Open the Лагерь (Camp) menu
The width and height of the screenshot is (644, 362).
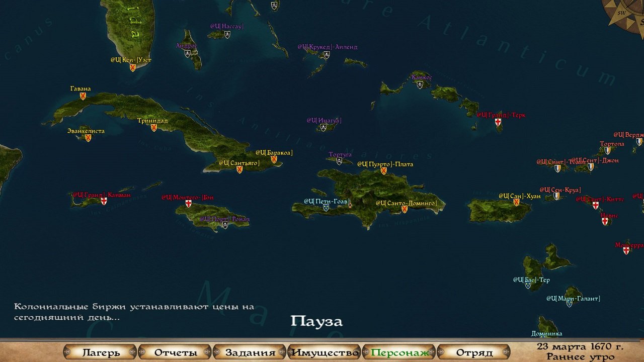[x=101, y=352]
